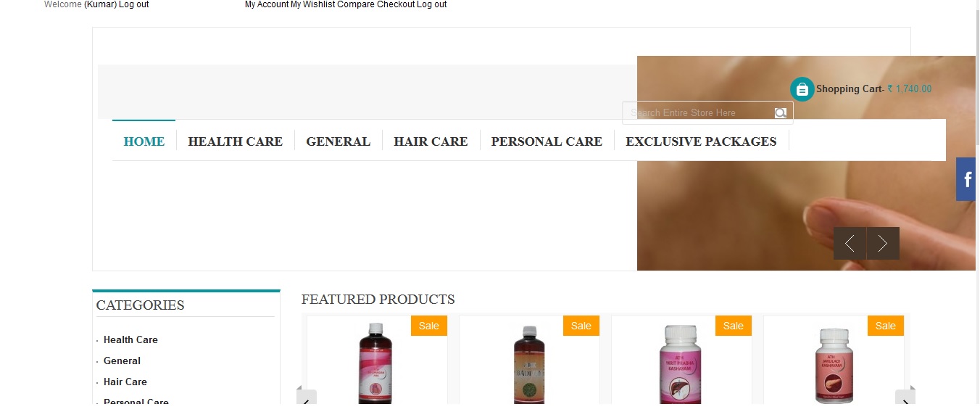Image resolution: width=980 pixels, height=420 pixels.
Task: Click featured products carousel right arrow
Action: (x=905, y=400)
